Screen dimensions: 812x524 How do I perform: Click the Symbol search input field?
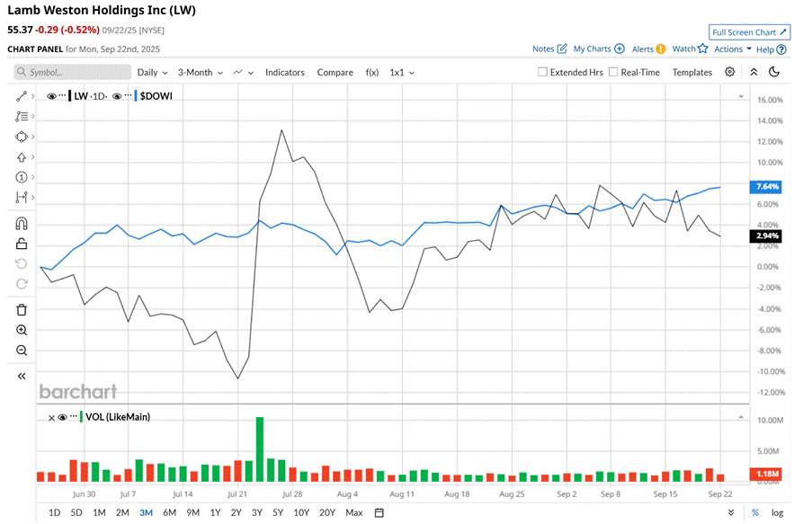[x=73, y=73]
